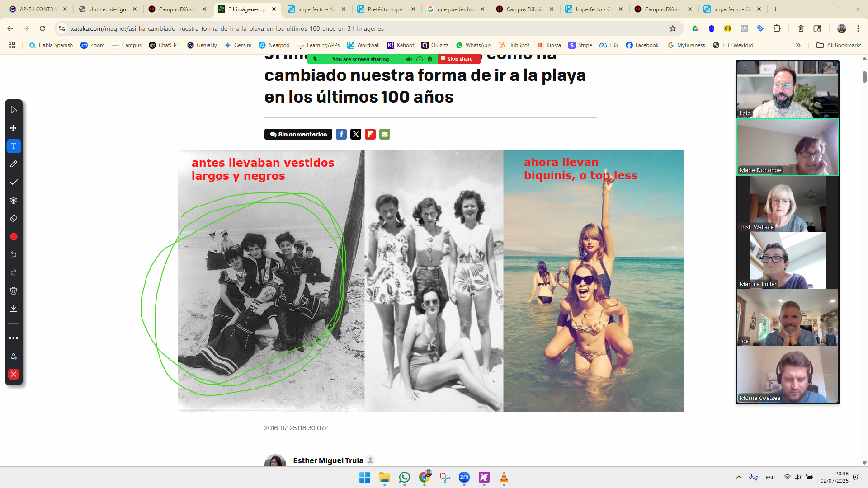
Task: Share article on X (Twitter)
Action: 356,134
